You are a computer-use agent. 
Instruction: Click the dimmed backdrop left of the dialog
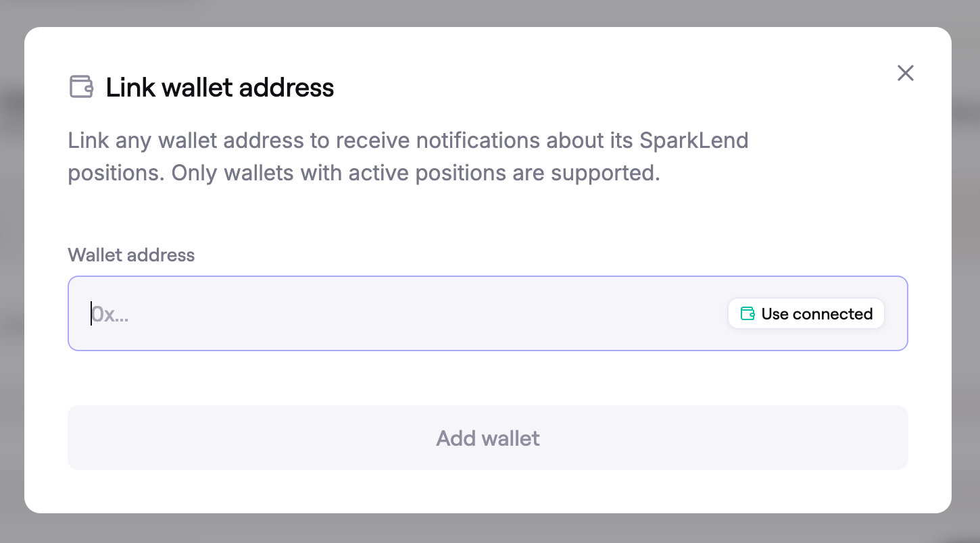(11, 270)
